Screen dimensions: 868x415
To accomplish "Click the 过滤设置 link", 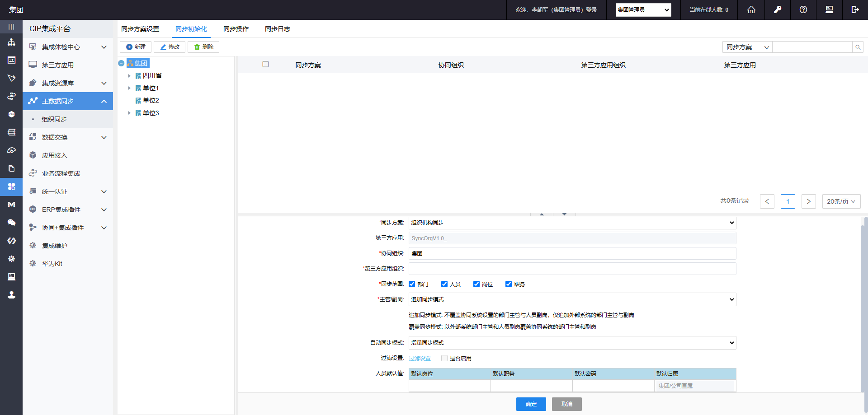I will tap(420, 359).
